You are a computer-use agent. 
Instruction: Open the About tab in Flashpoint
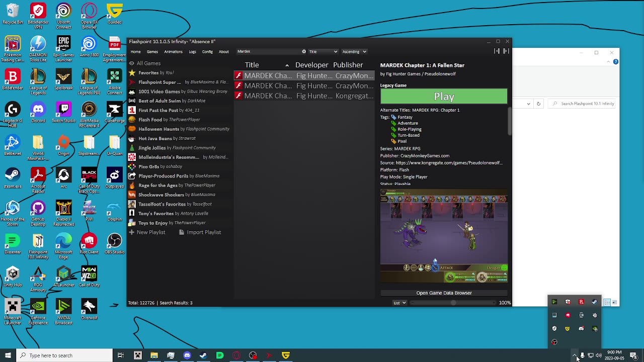[x=224, y=51]
